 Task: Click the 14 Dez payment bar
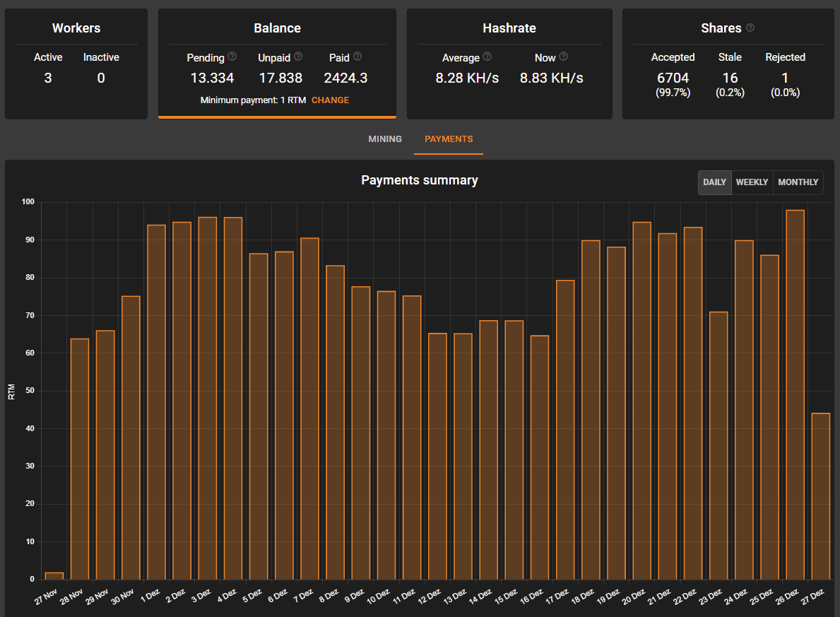[489, 449]
